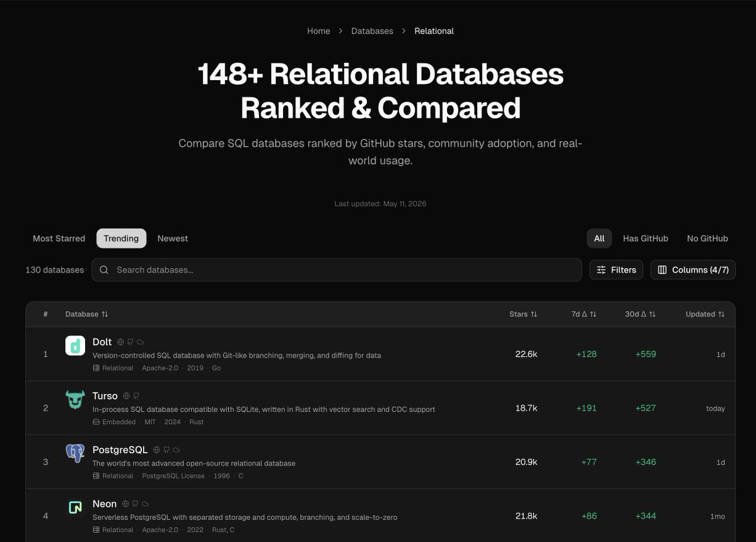The image size is (756, 542).
Task: Sort by the Updated column header
Action: pyautogui.click(x=705, y=314)
